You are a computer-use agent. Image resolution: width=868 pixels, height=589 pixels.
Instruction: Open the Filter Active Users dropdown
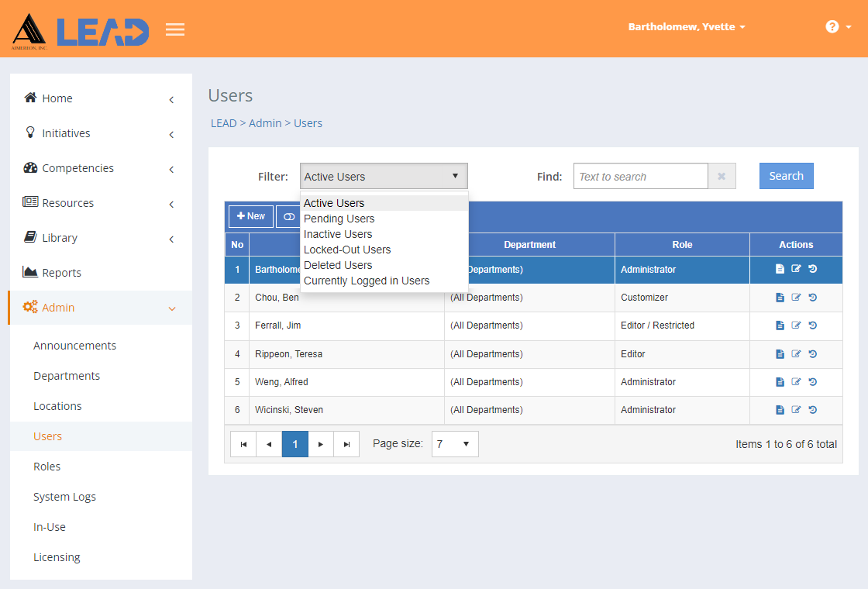click(x=384, y=176)
